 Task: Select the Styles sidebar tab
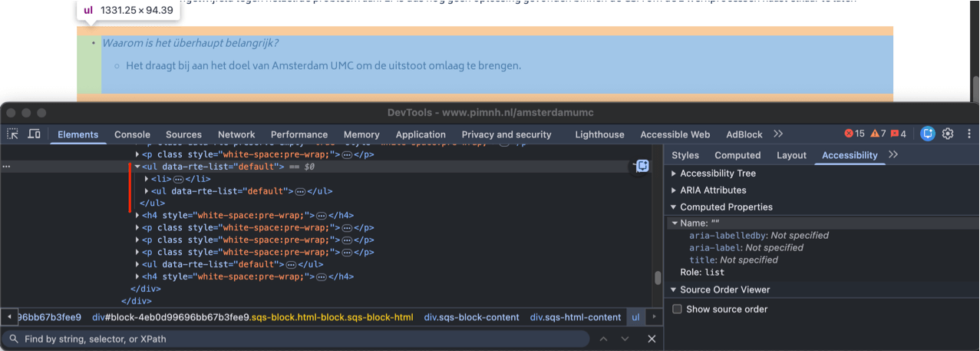click(x=685, y=155)
